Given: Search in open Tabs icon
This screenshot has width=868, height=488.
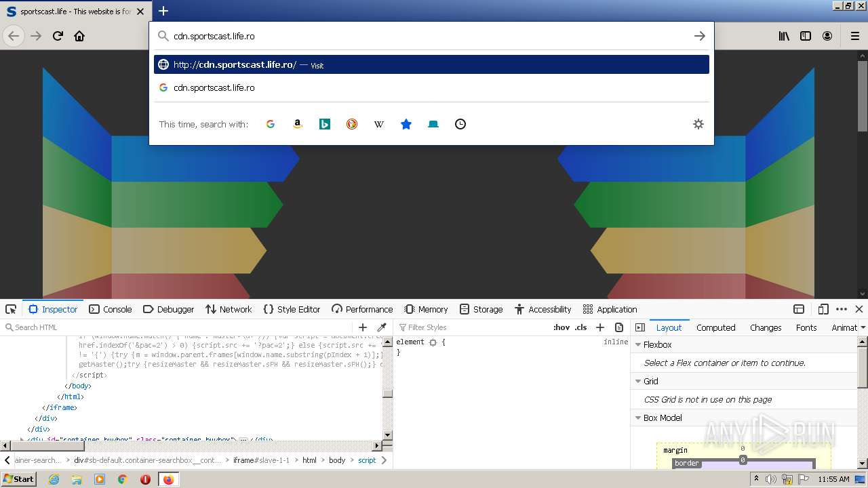Looking at the screenshot, I should click(433, 124).
